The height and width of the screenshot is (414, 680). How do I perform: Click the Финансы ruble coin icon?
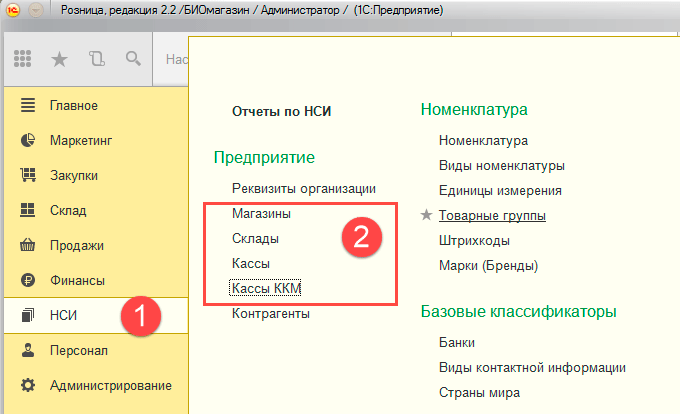28,280
